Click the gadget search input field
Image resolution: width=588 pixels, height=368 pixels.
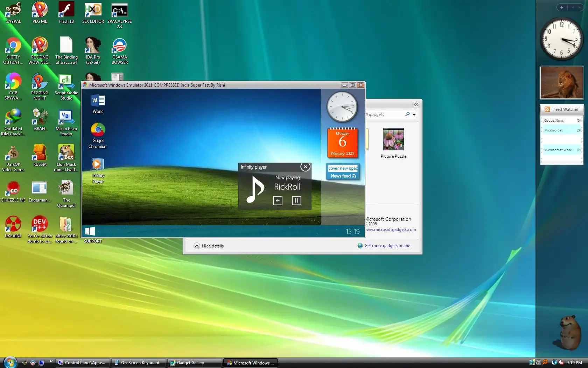385,115
